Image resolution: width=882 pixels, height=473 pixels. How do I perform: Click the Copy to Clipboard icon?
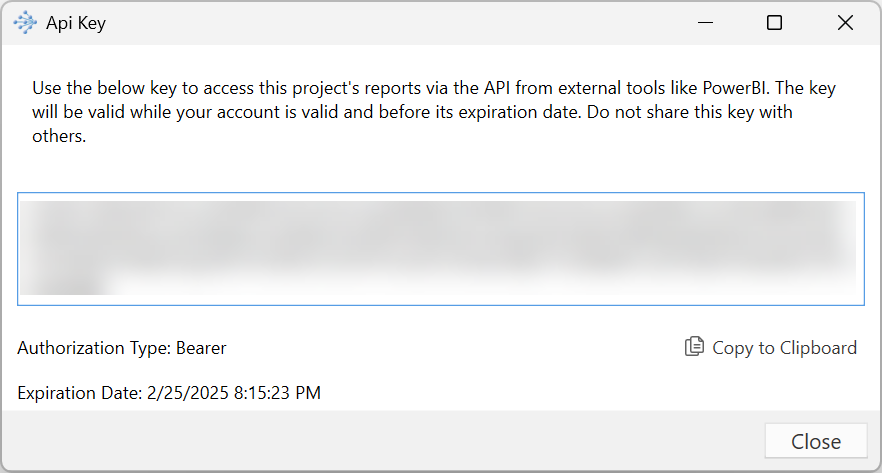[694, 347]
